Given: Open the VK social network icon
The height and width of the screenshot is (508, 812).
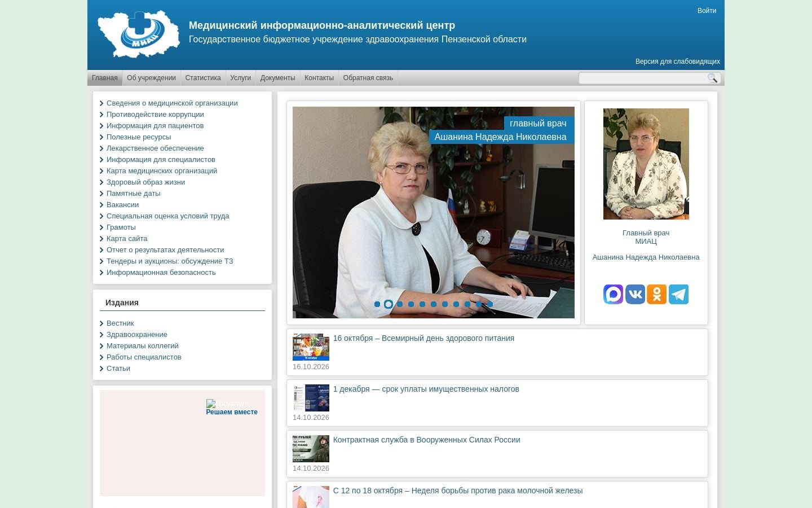Looking at the screenshot, I should click(635, 294).
